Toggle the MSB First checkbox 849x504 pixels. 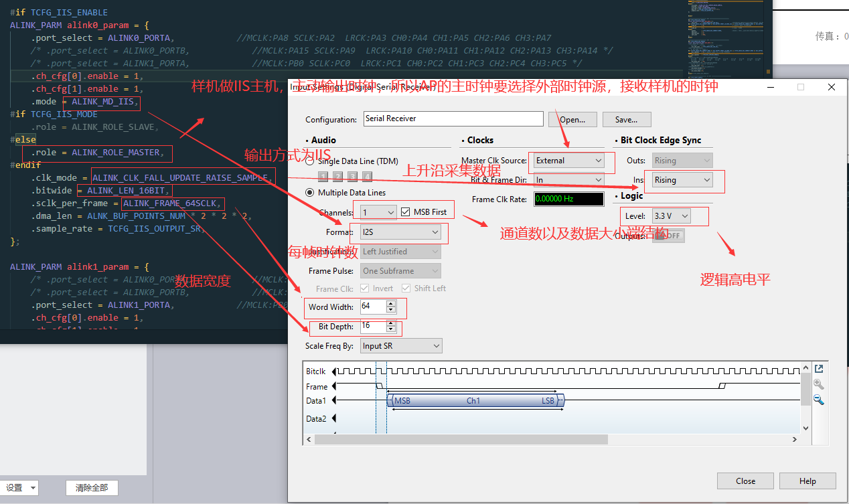406,212
